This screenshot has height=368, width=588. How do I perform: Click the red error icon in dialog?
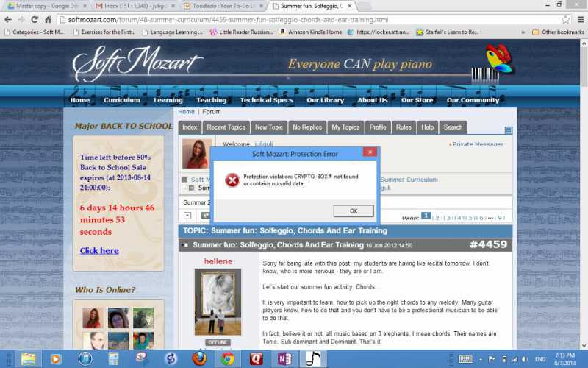coord(232,180)
